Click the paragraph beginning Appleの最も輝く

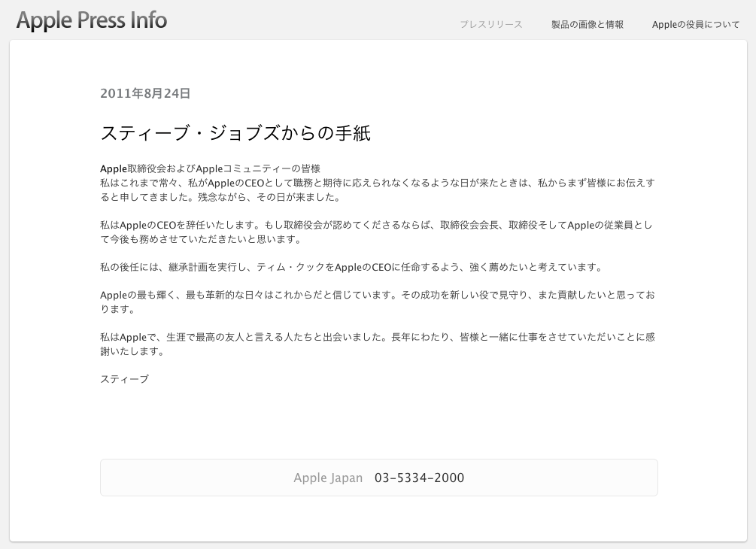pyautogui.click(x=378, y=302)
